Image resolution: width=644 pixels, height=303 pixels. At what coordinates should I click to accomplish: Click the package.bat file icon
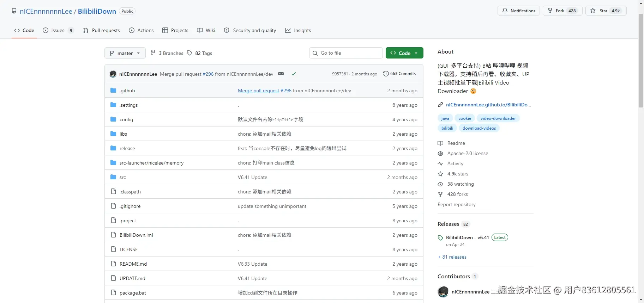coord(113,293)
